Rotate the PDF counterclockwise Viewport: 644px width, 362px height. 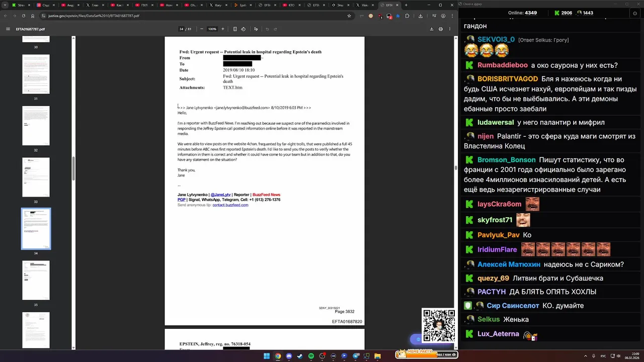[x=244, y=29]
